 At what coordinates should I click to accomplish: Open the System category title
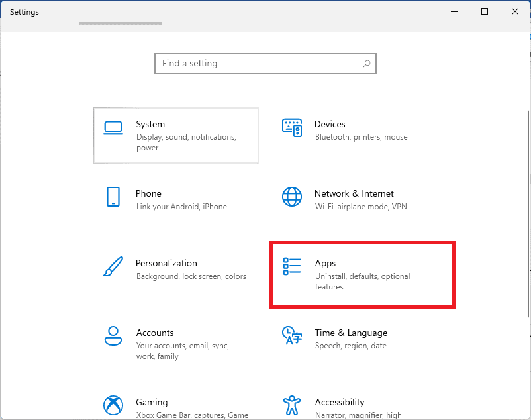[150, 125]
